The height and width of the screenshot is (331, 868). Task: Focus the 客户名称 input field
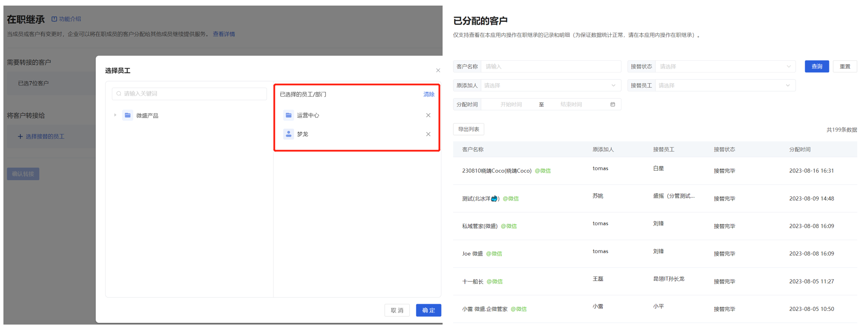tap(551, 66)
